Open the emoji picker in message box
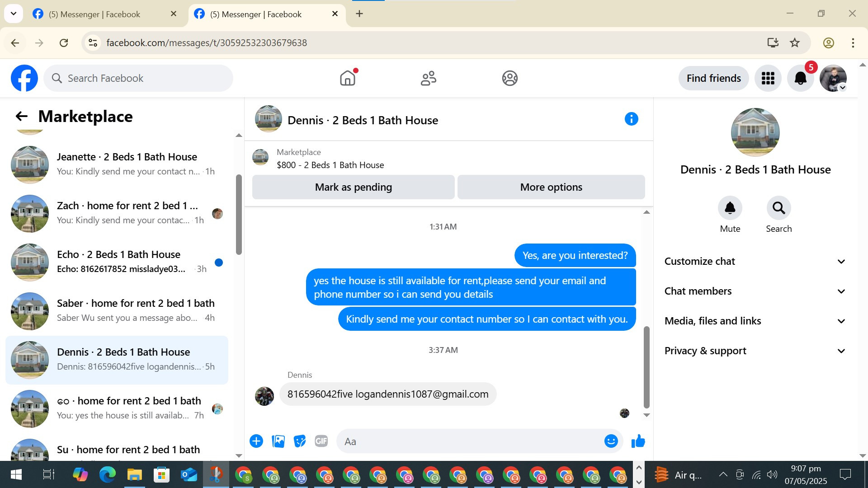This screenshot has width=868, height=488. tap(611, 441)
